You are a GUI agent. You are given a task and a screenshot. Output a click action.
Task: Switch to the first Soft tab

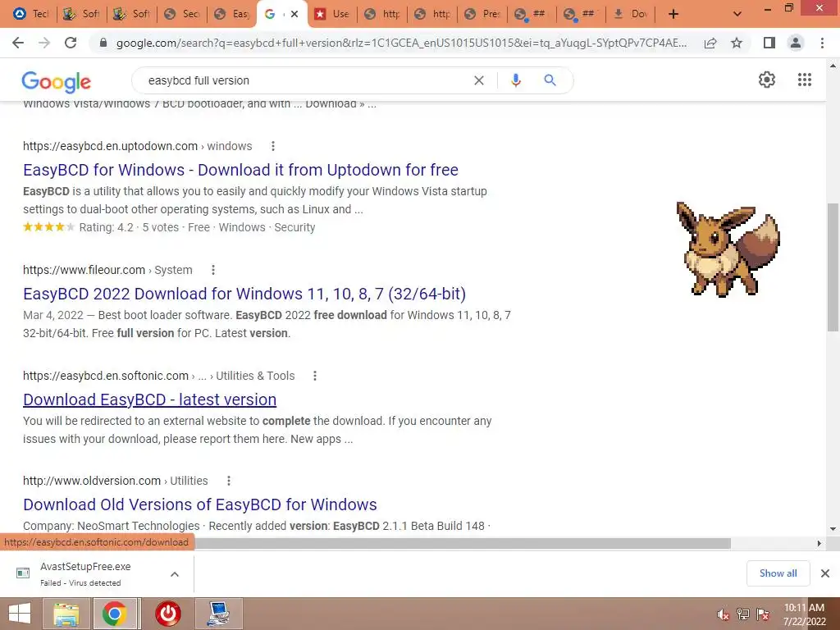81,14
